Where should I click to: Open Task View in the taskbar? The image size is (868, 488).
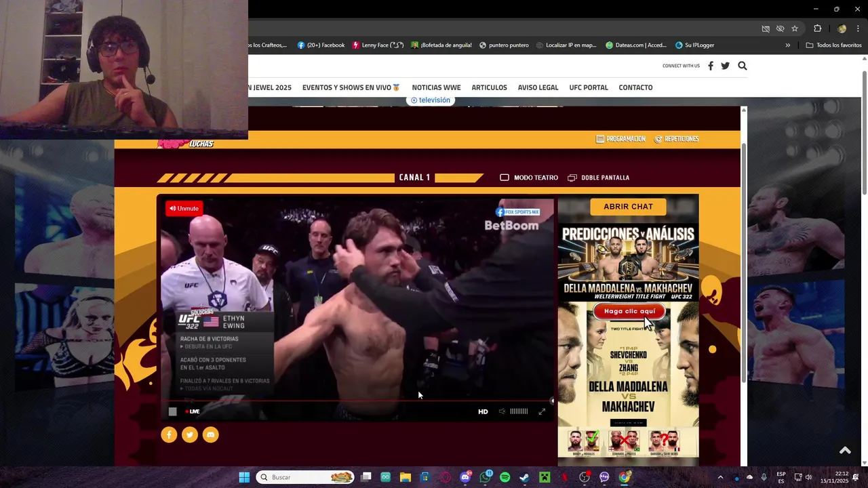tap(366, 477)
